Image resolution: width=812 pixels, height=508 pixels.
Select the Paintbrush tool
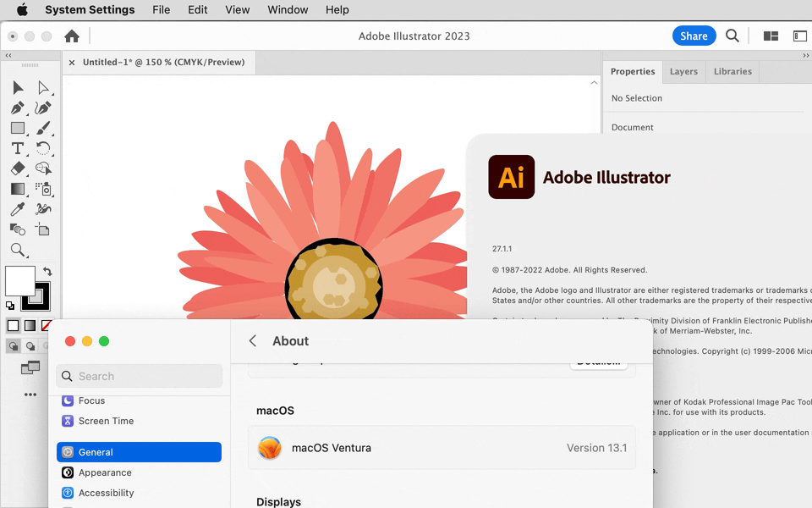(43, 128)
